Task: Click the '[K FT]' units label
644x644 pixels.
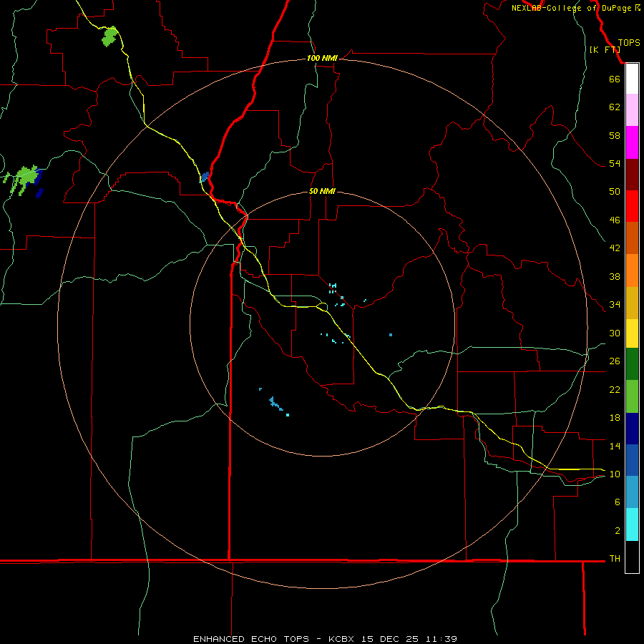Action: tap(605, 49)
